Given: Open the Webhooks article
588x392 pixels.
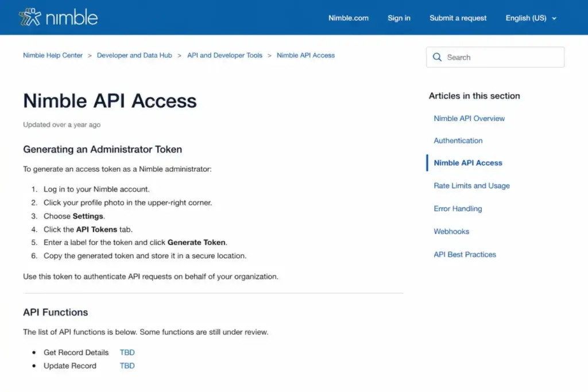Looking at the screenshot, I should 451,232.
